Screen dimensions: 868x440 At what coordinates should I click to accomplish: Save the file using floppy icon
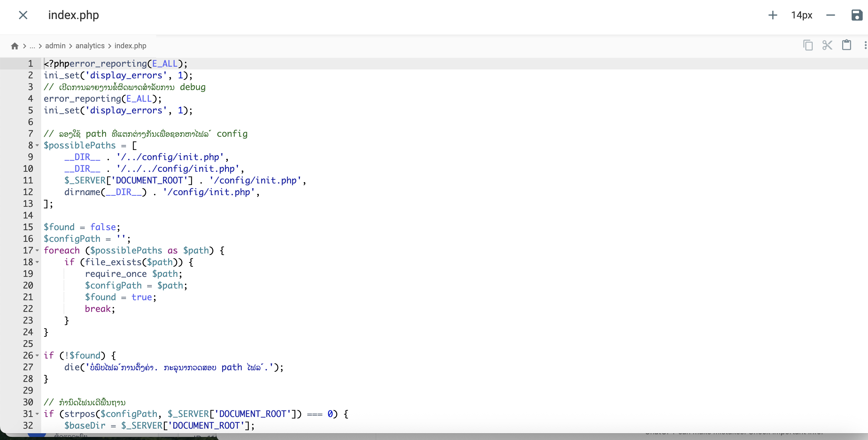coord(857,15)
